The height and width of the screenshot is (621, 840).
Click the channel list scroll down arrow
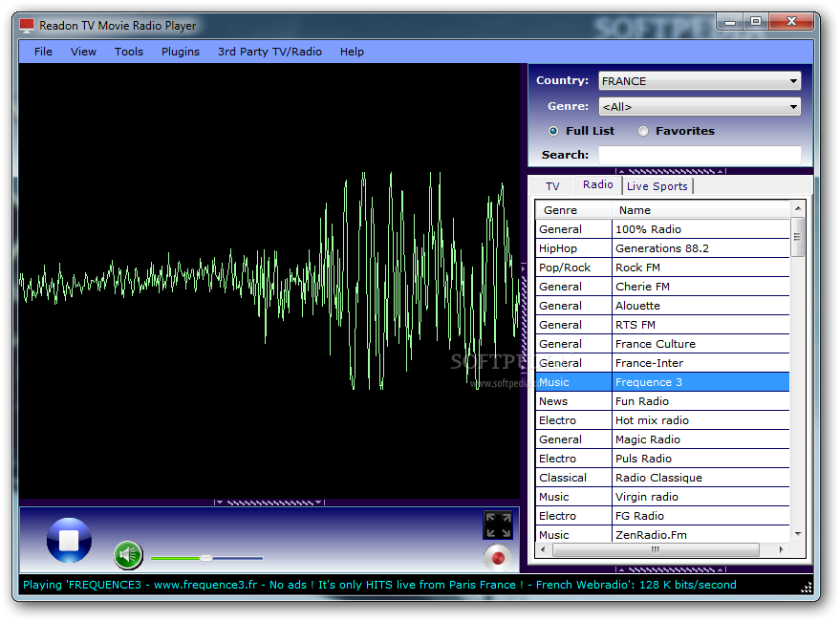pyautogui.click(x=798, y=534)
